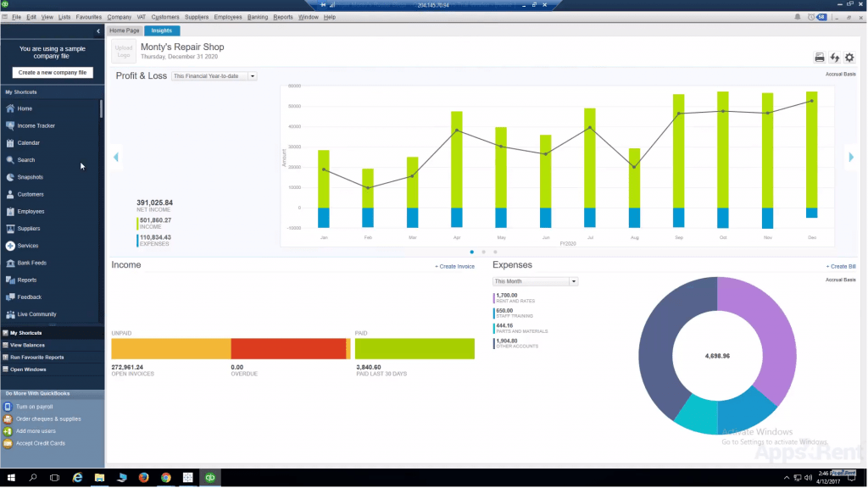
Task: Select Accept Credit Cards
Action: (x=41, y=443)
